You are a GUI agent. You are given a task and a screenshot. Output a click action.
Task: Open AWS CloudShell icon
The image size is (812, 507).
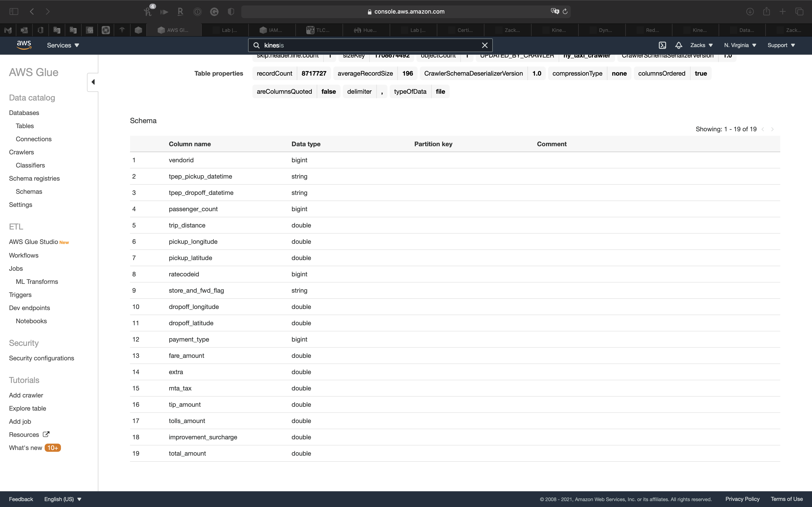[x=662, y=45]
